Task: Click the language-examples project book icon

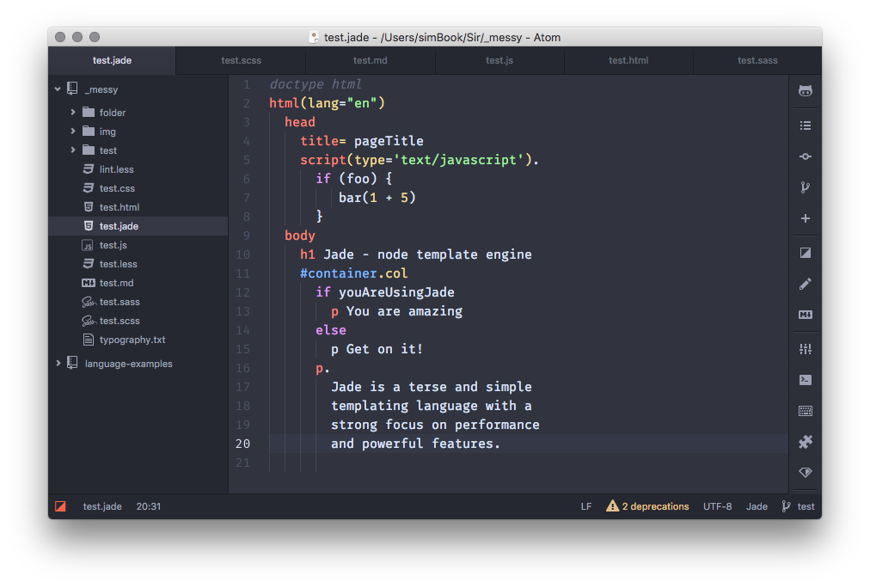Action: click(73, 364)
